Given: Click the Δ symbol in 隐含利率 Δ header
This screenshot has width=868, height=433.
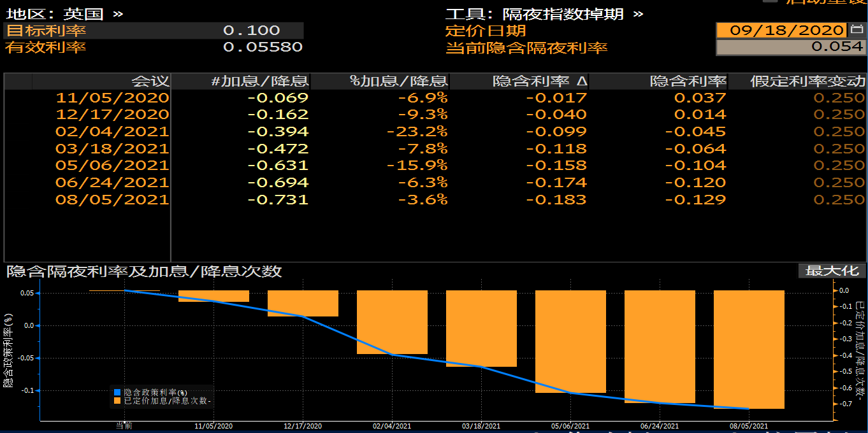Looking at the screenshot, I should 581,82.
